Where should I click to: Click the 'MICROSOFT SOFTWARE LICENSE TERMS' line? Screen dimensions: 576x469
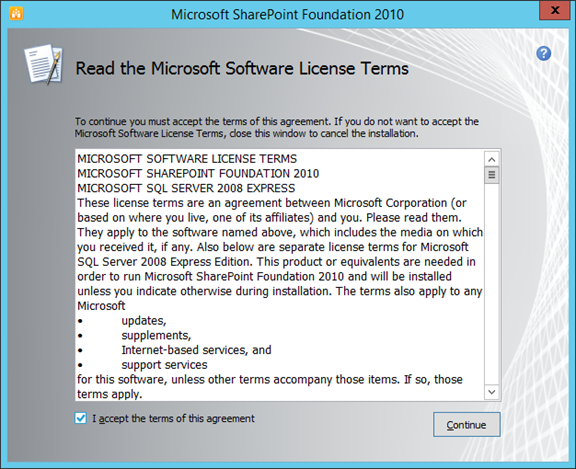point(187,159)
